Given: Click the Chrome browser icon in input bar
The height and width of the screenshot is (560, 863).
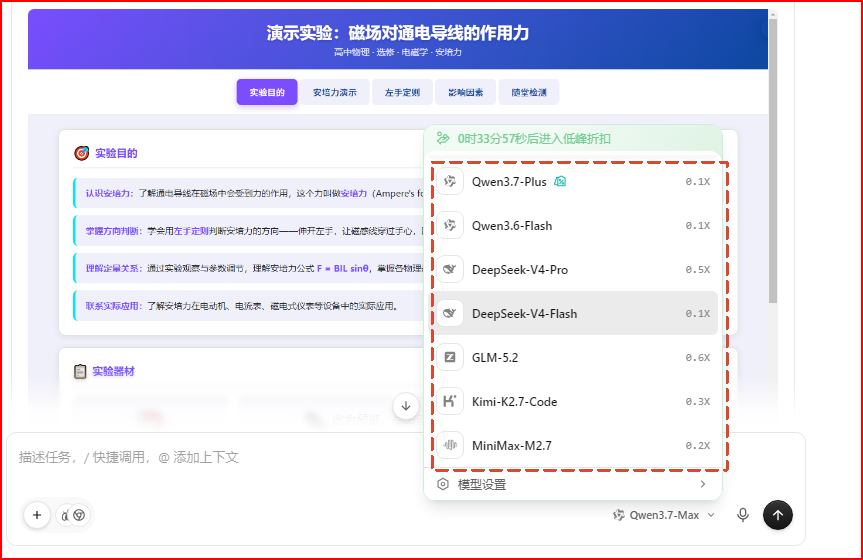Looking at the screenshot, I should (79, 515).
